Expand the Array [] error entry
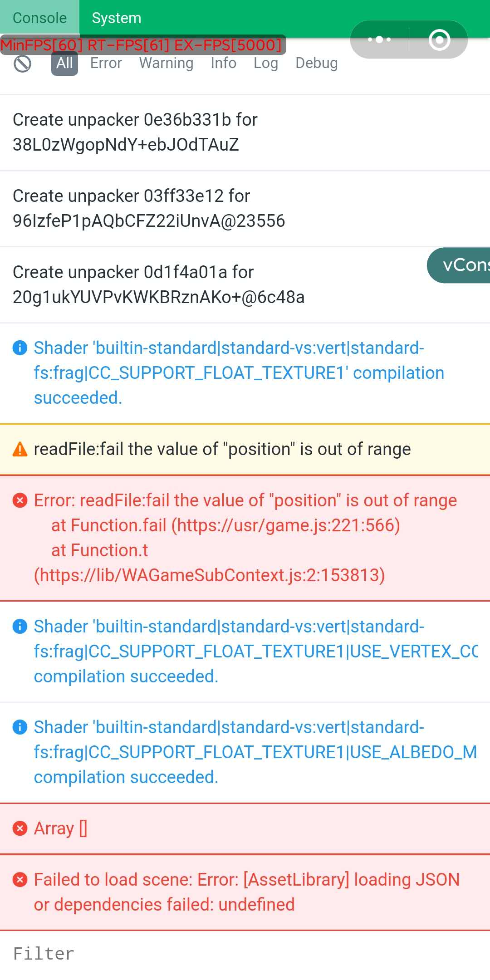490x980 pixels. tap(61, 828)
